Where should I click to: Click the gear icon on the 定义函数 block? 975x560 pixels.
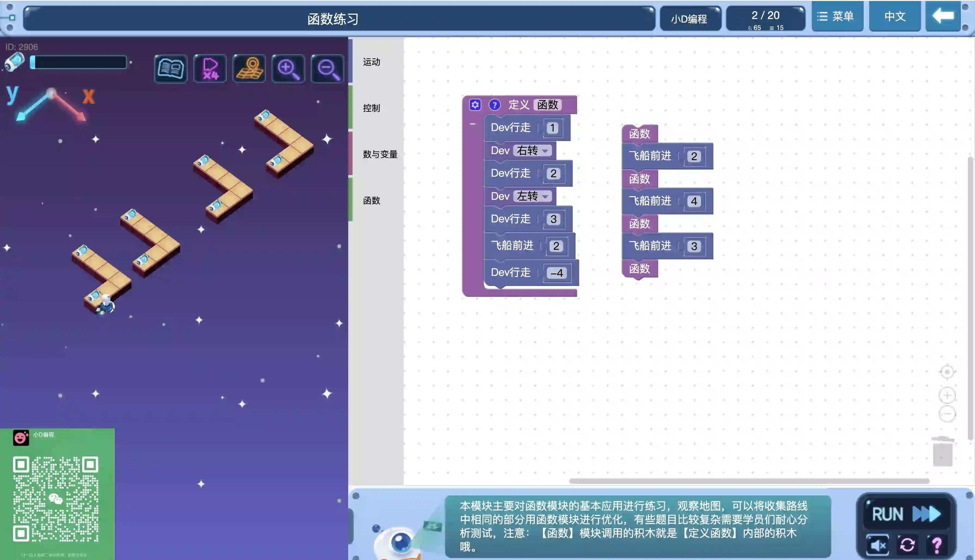click(x=475, y=105)
